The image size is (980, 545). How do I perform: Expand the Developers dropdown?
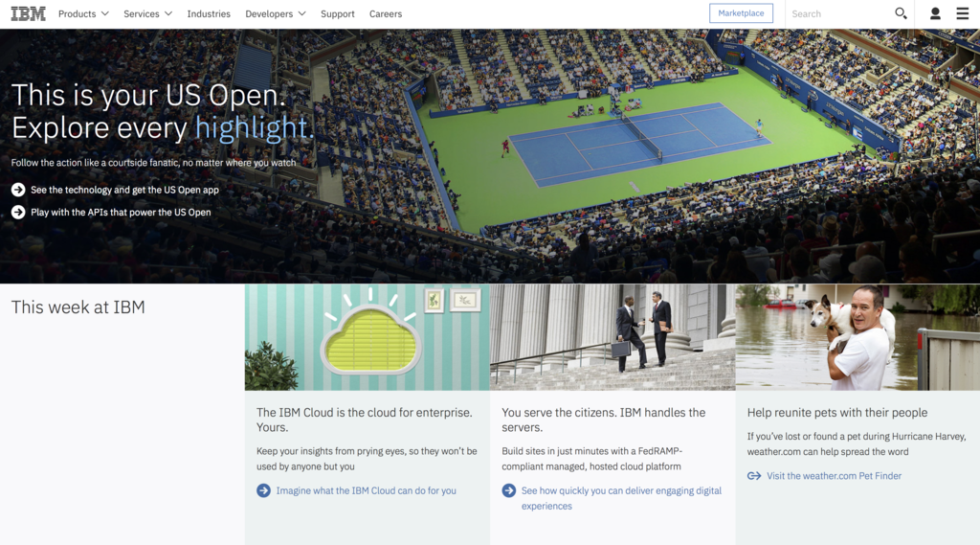[275, 13]
